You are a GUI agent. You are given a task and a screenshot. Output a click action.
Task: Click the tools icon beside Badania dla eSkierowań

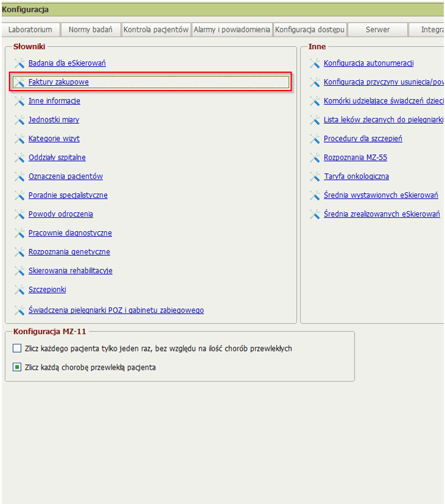(x=19, y=63)
